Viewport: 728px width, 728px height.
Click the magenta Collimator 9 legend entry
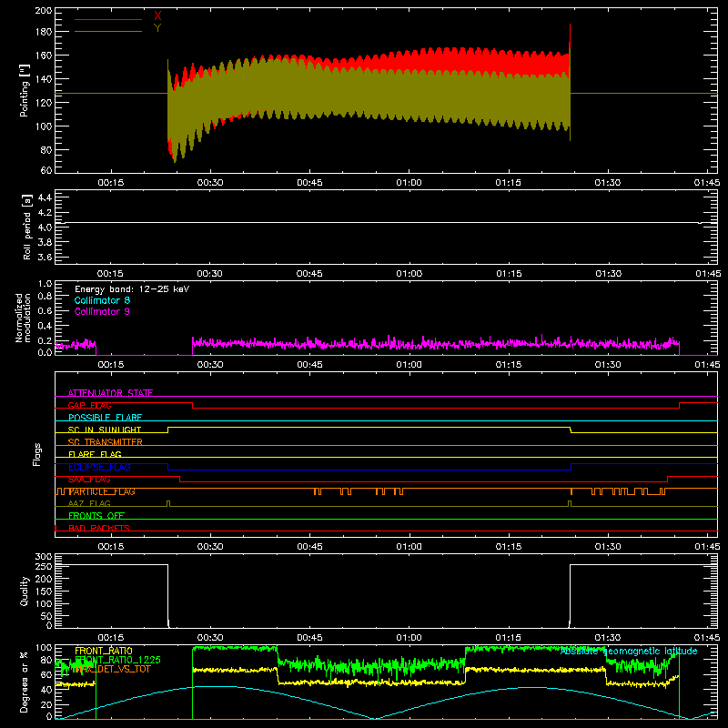[102, 311]
